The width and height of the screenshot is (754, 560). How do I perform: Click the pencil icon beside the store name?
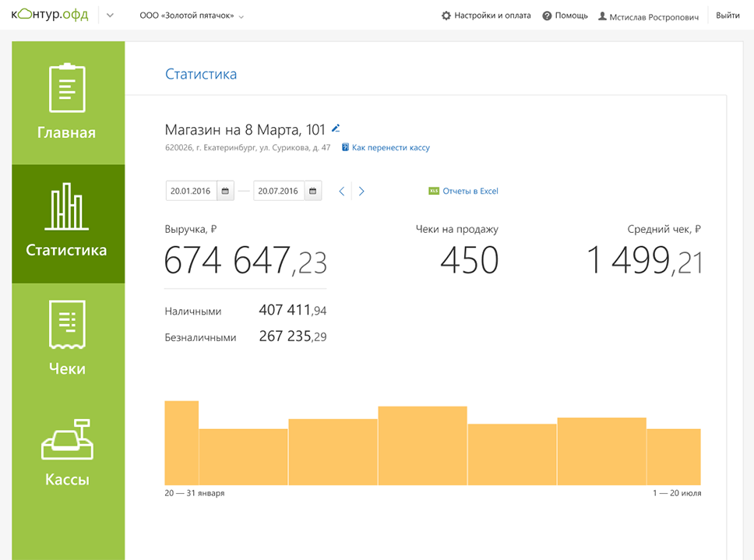coord(336,129)
